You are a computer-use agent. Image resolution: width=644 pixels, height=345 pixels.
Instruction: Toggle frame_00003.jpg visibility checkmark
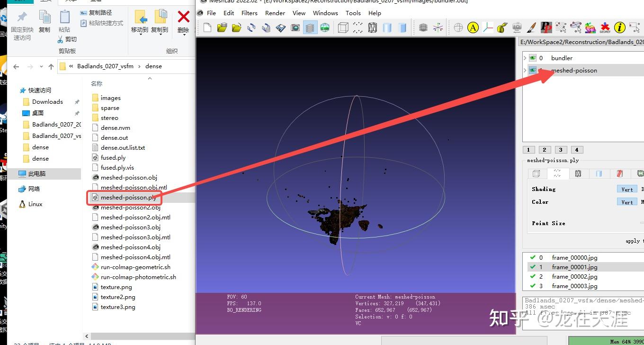pyautogui.click(x=531, y=286)
